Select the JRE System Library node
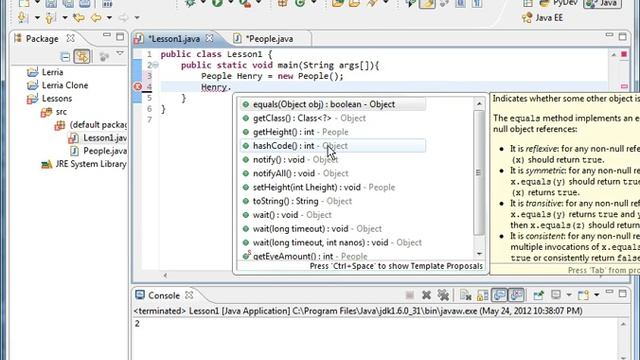Screen dimensions: 640x360 coord(83,164)
